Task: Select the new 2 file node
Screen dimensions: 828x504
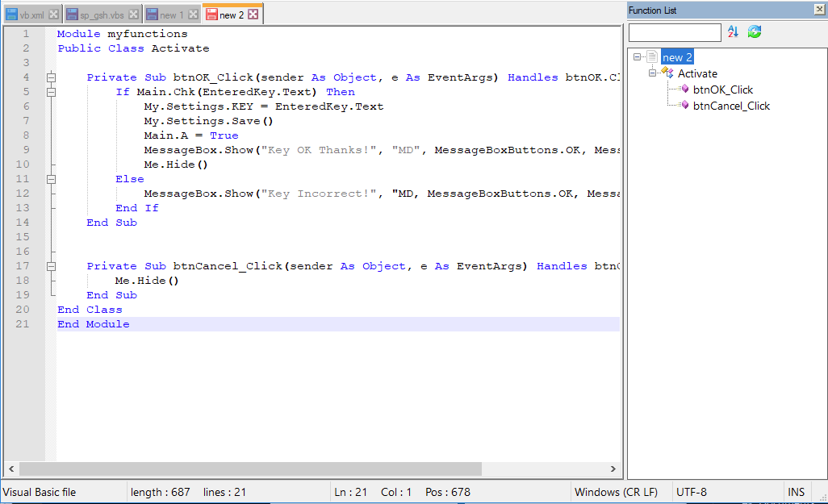Action: pos(677,57)
